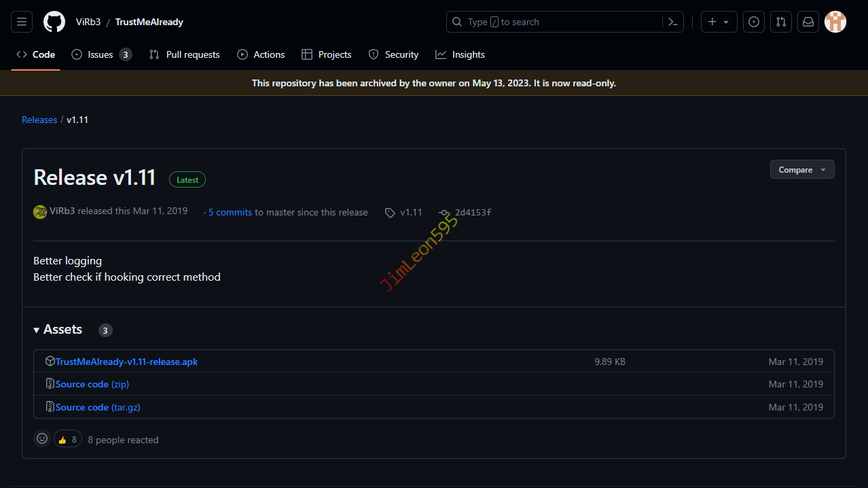This screenshot has width=868, height=488.
Task: Open the command palette icon
Action: [x=672, y=22]
